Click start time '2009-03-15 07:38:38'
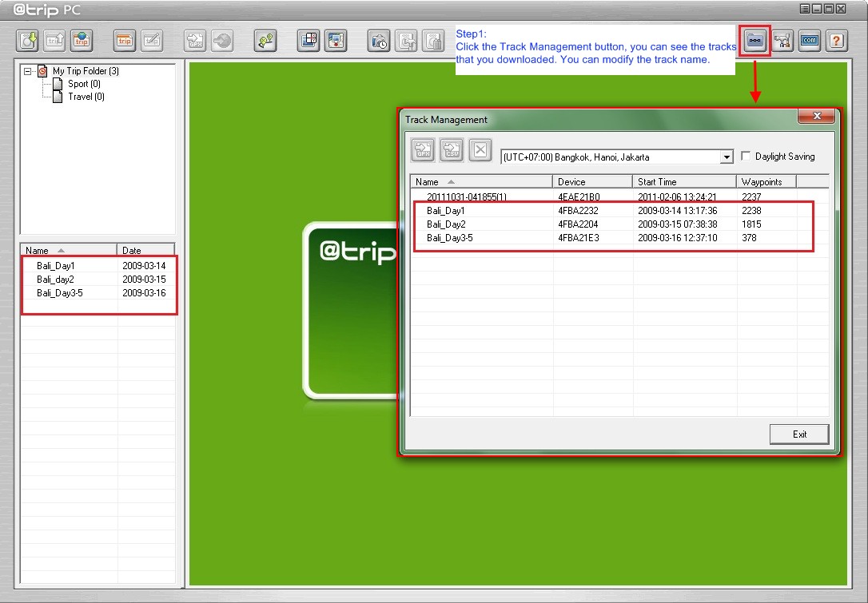Image resolution: width=868 pixels, height=603 pixels. 678,224
